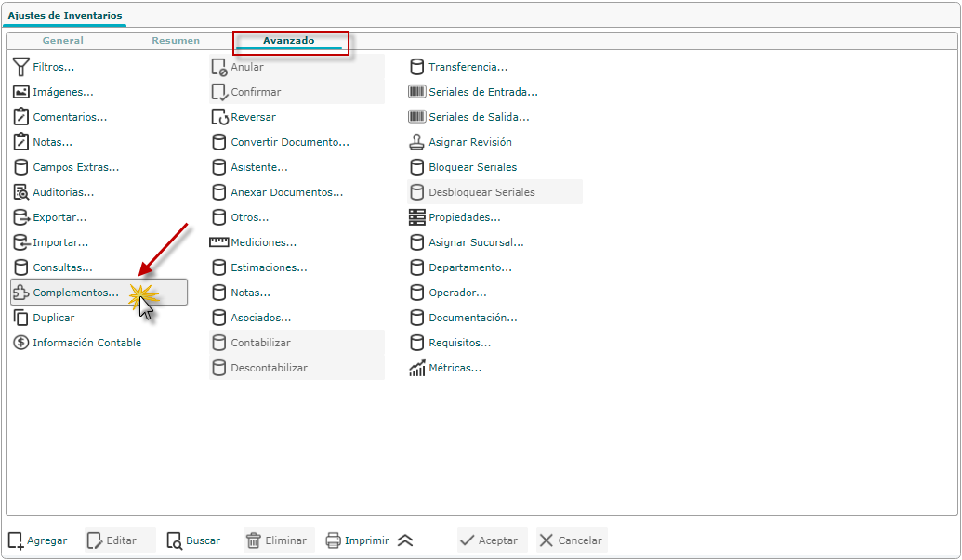The width and height of the screenshot is (962, 560).
Task: Click Desbloquear Seriales option
Action: pyautogui.click(x=495, y=192)
